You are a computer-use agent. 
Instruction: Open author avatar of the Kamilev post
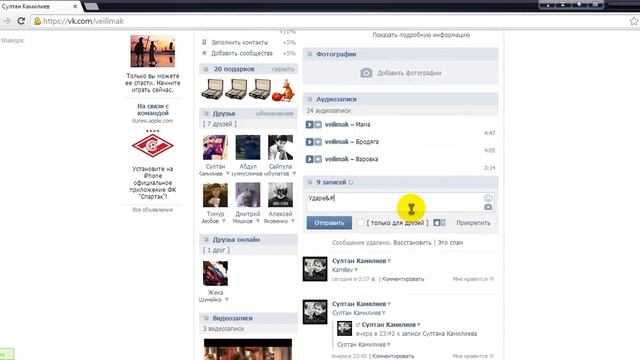point(315,269)
